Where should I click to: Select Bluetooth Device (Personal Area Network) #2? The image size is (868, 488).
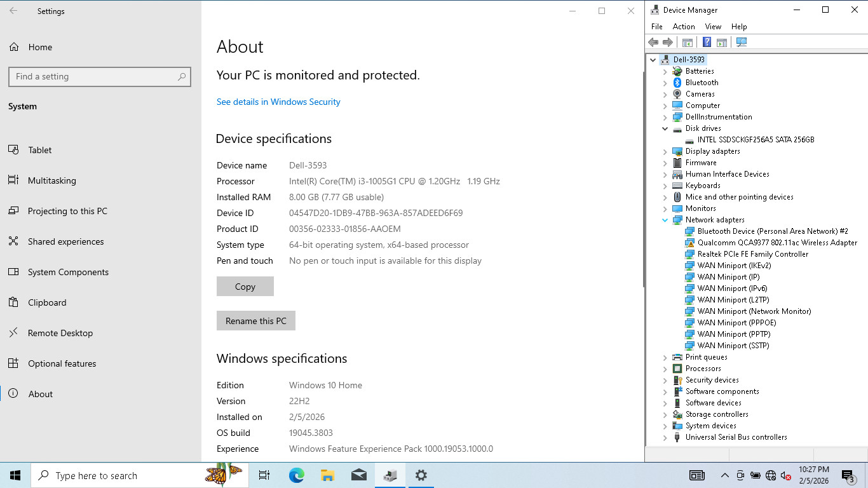coord(773,231)
